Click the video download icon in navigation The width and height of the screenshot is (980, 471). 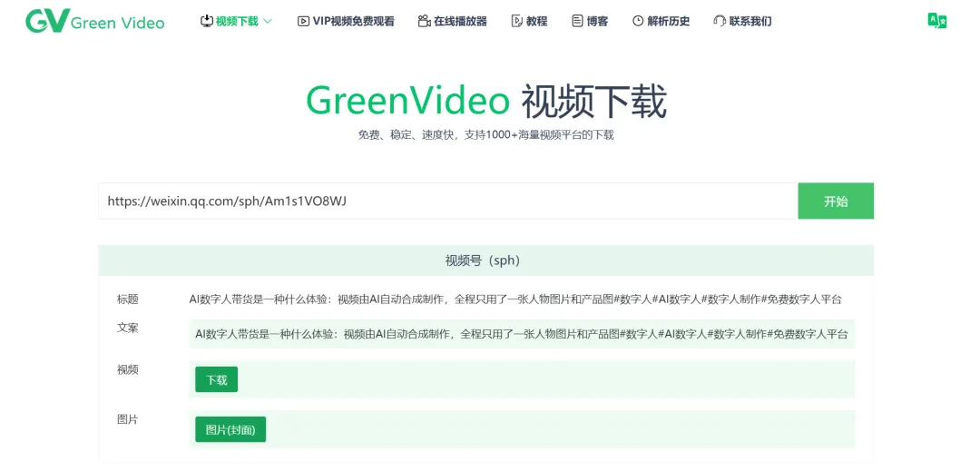(206, 21)
